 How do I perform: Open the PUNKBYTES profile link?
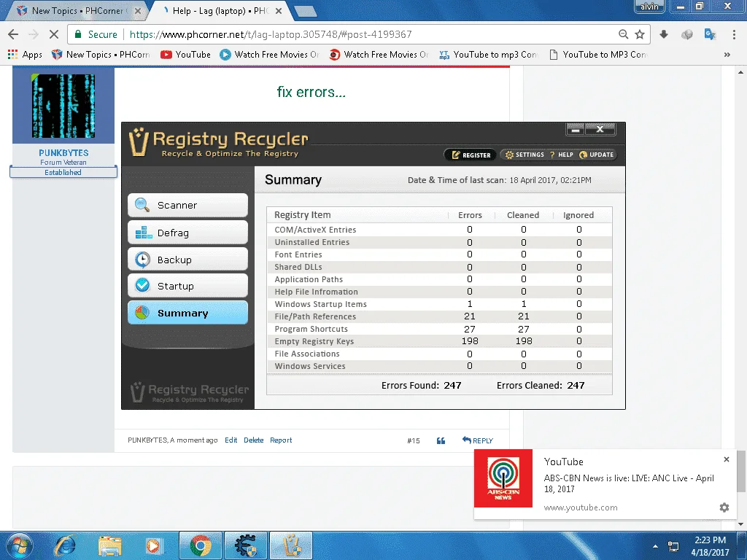pyautogui.click(x=63, y=153)
